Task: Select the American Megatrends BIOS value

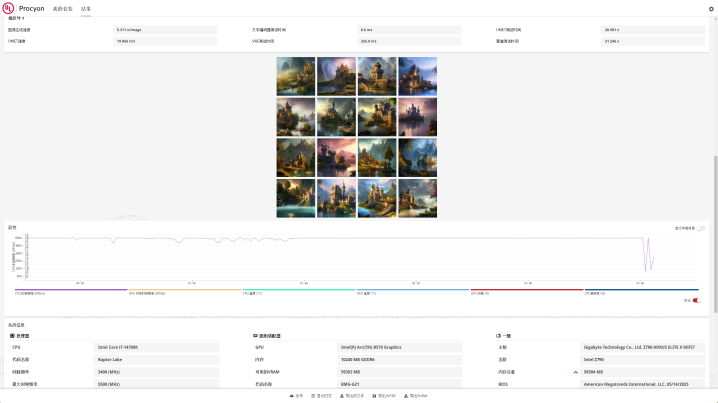Action: 642,384
